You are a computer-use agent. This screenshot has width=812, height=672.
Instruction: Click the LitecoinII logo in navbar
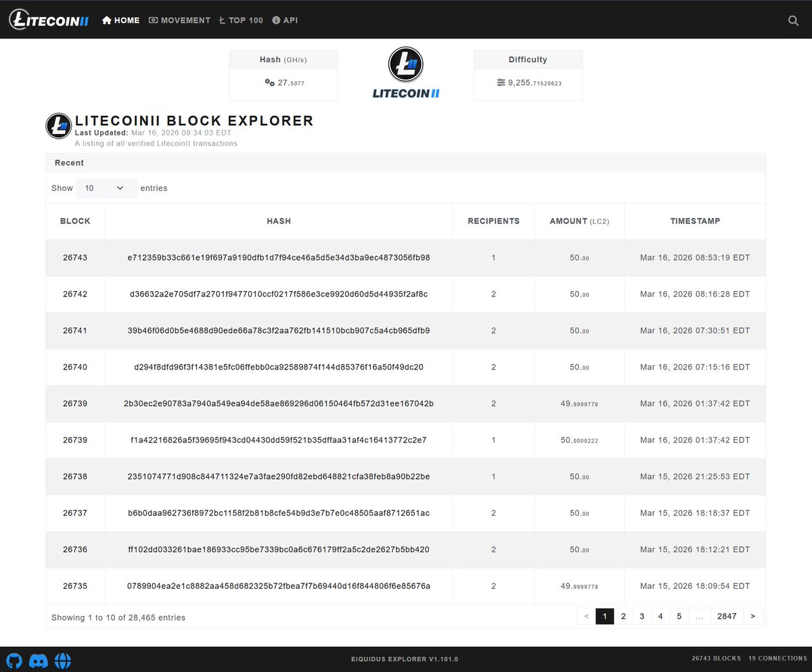(x=49, y=20)
